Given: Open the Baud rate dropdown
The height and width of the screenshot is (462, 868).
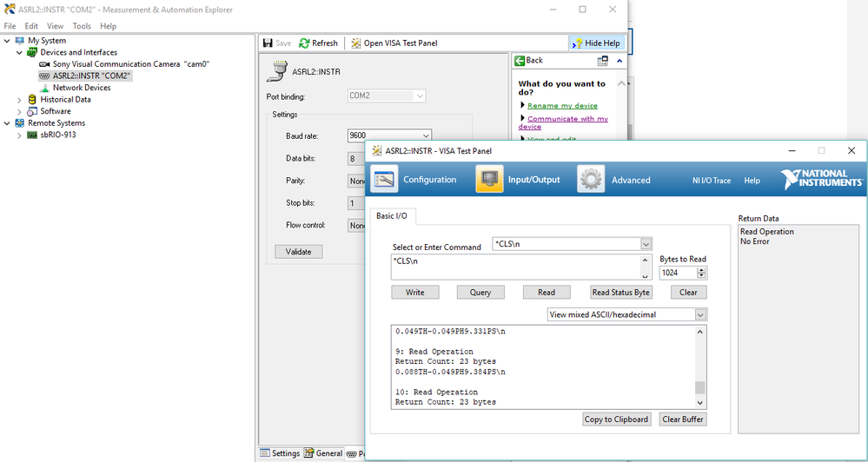Looking at the screenshot, I should coord(425,135).
